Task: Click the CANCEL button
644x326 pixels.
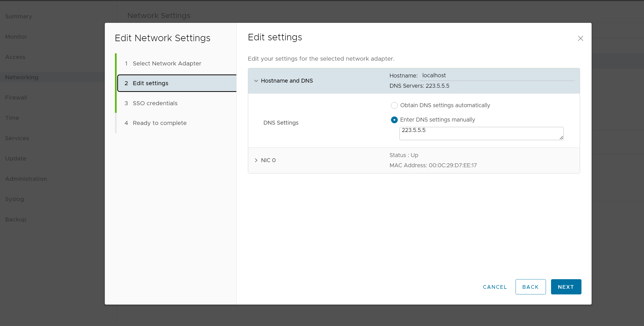Action: coord(494,287)
